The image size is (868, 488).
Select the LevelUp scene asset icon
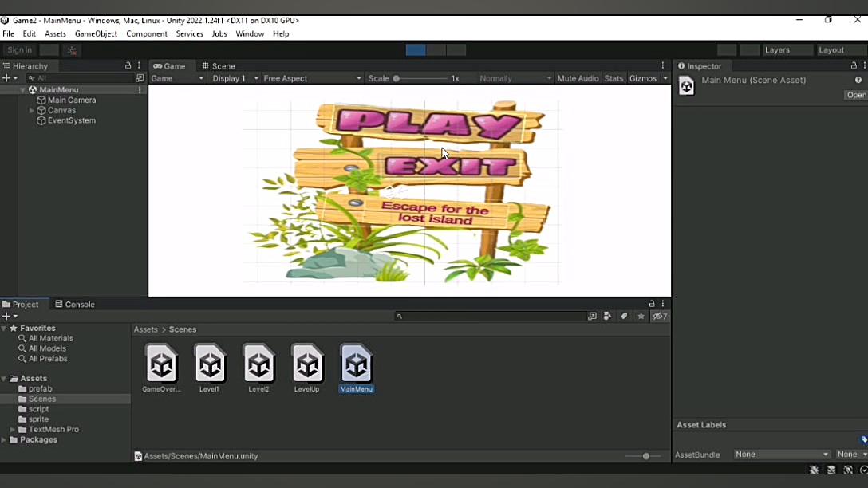coord(307,364)
